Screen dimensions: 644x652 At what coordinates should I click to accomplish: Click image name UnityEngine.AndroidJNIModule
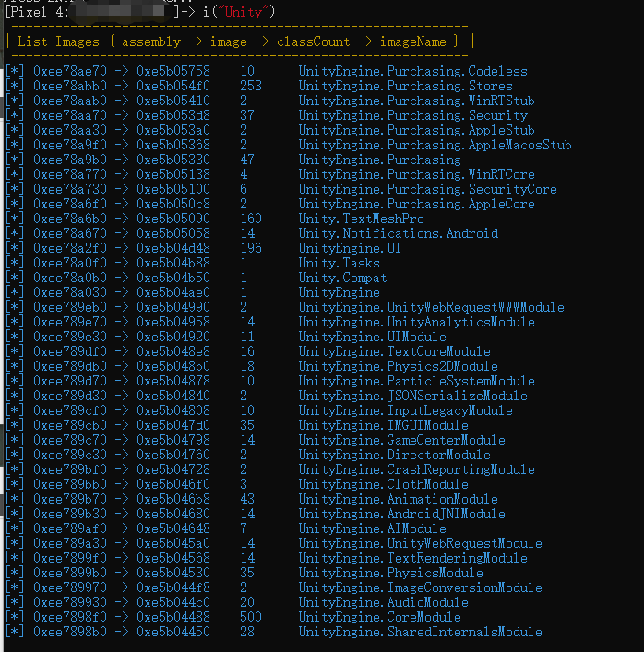pyautogui.click(x=402, y=514)
